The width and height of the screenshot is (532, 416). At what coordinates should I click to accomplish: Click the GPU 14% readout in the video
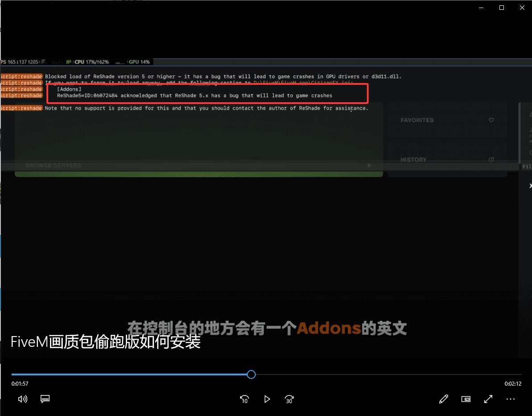tap(139, 62)
